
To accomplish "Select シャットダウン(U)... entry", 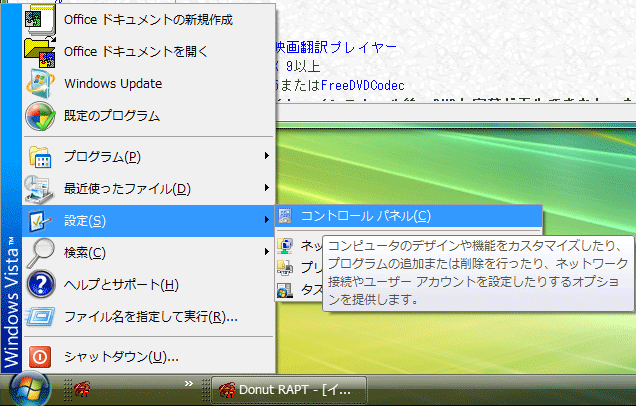I will pos(149,357).
